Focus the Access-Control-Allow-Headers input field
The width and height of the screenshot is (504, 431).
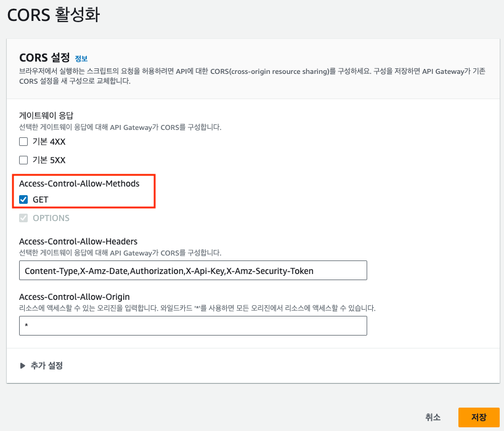click(x=193, y=270)
